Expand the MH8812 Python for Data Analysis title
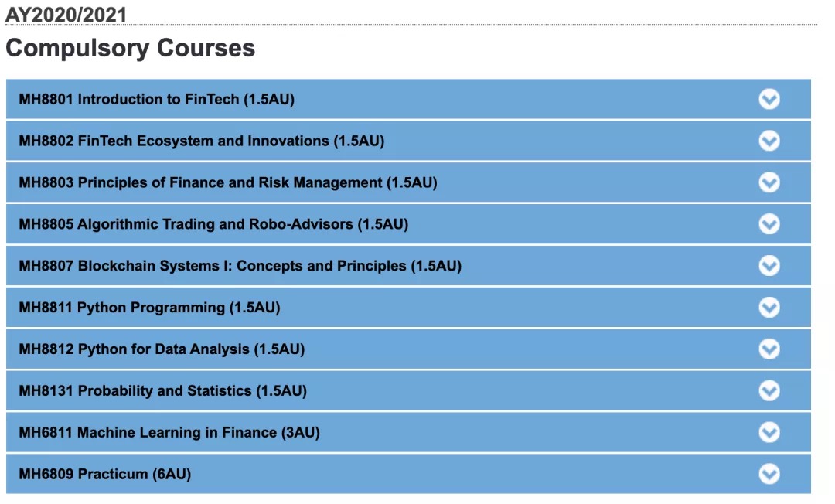This screenshot has width=835, height=504. pyautogui.click(x=162, y=349)
